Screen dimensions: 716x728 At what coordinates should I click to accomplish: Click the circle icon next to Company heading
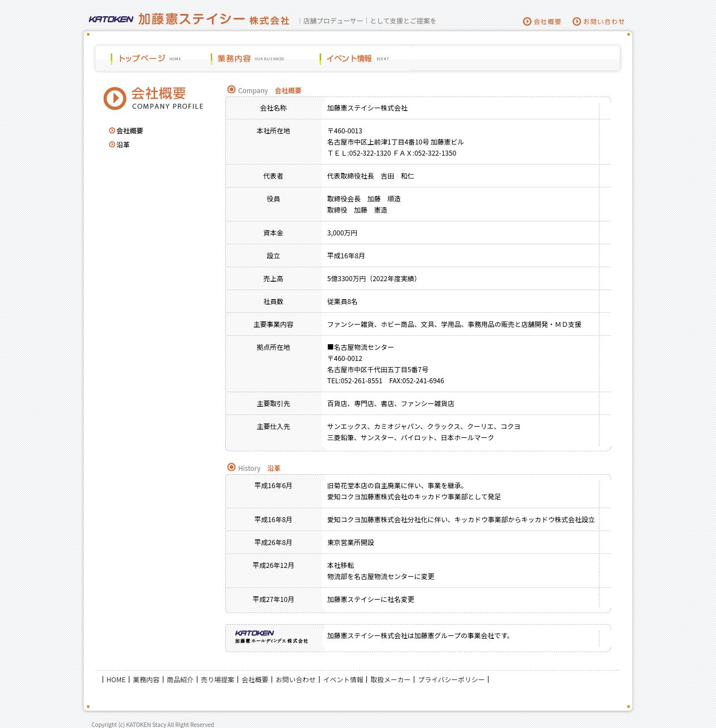231,89
